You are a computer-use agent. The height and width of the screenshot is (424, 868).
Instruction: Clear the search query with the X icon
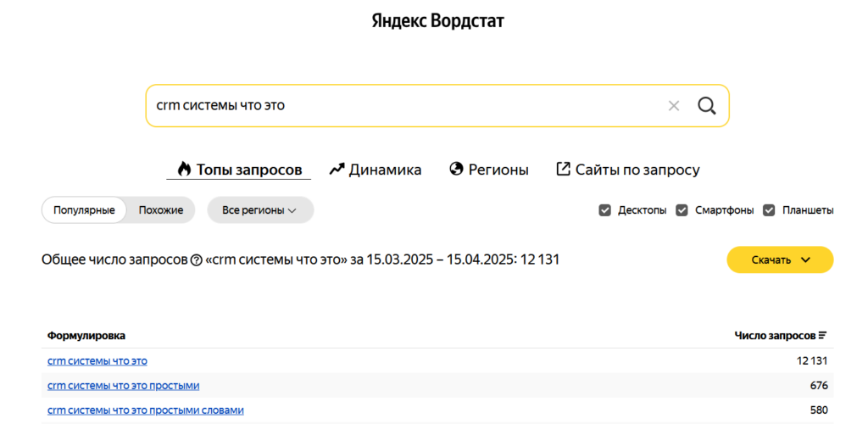point(674,106)
